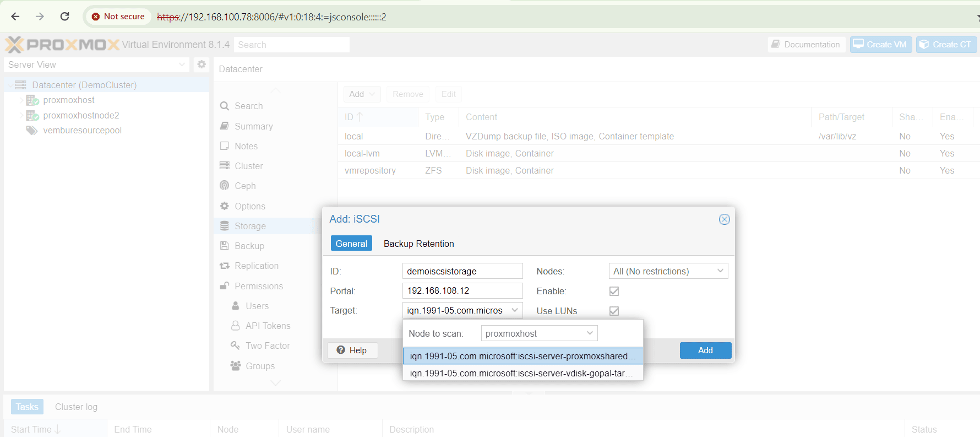The width and height of the screenshot is (980, 437).
Task: Open the API Tokens submenu item
Action: (268, 326)
